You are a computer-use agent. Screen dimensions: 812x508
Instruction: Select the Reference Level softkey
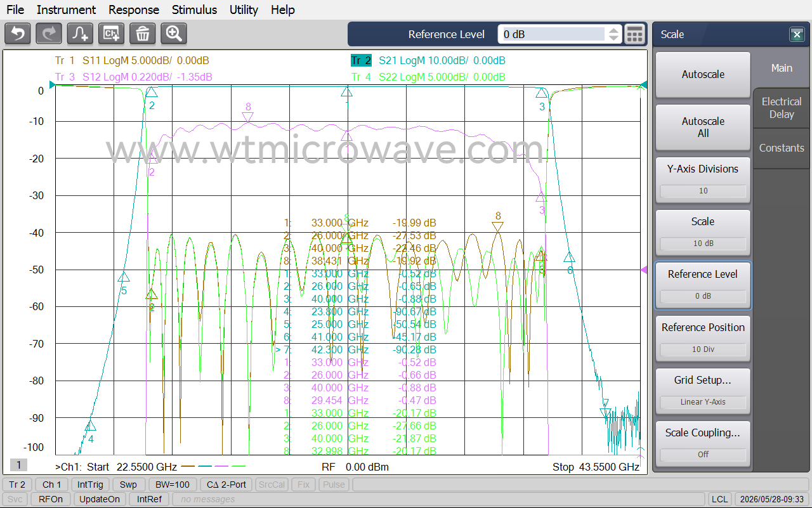click(703, 285)
